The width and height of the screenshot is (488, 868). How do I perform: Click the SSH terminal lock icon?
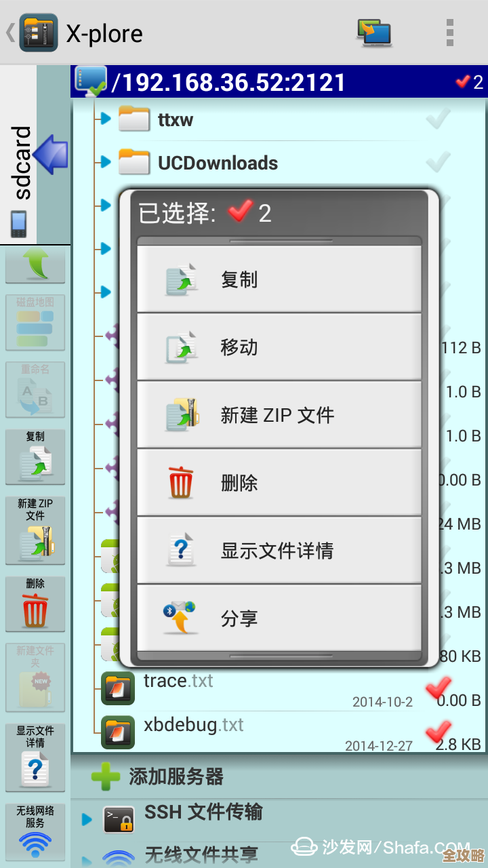coord(118,819)
